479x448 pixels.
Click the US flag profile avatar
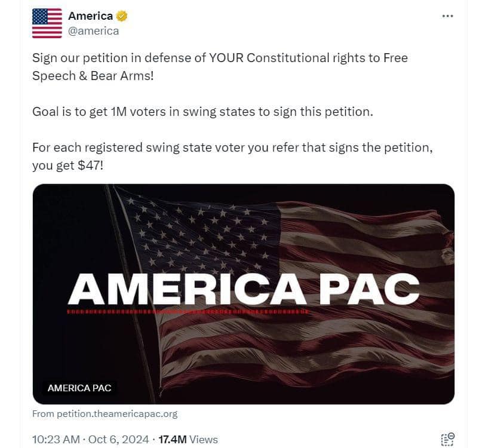pos(47,23)
